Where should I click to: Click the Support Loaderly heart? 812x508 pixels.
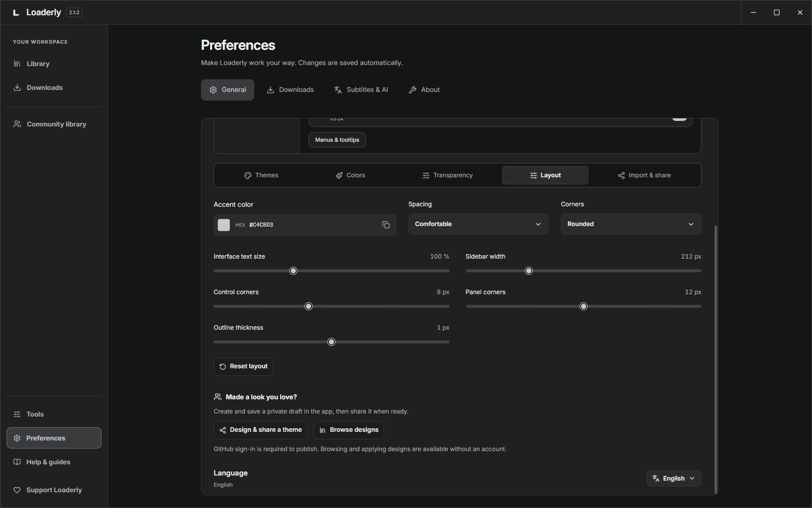(17, 490)
